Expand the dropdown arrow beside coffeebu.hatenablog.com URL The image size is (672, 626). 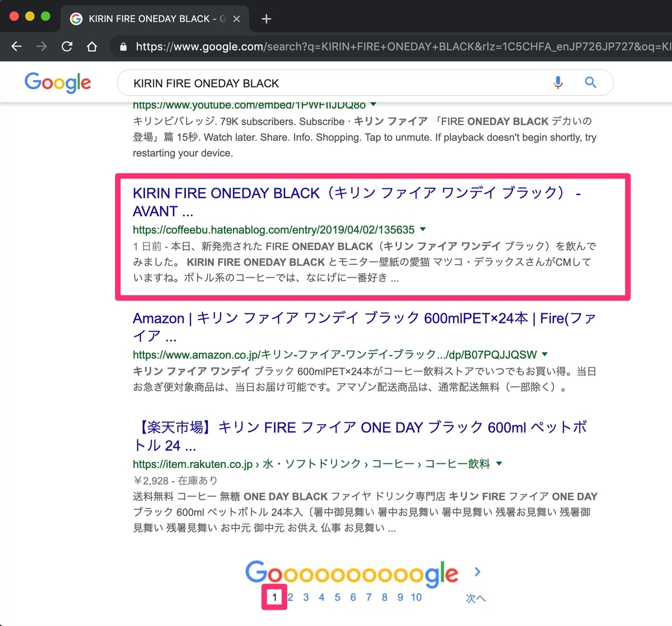(423, 229)
